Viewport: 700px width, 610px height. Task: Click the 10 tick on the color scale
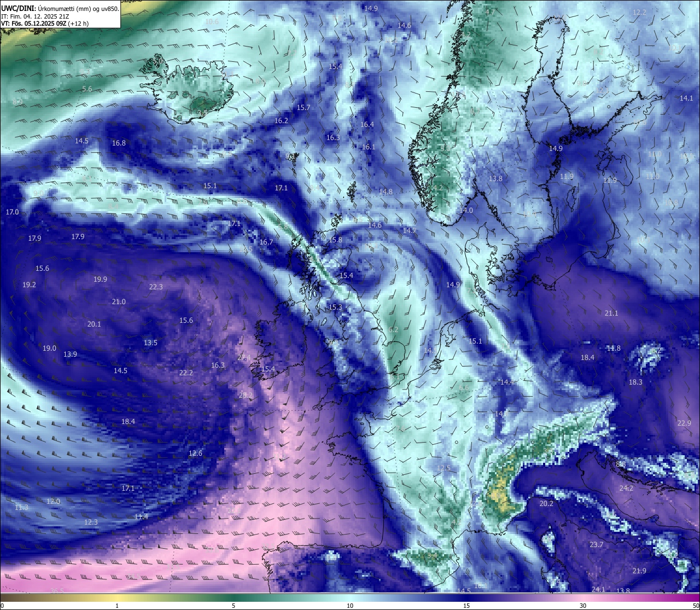[x=350, y=606]
